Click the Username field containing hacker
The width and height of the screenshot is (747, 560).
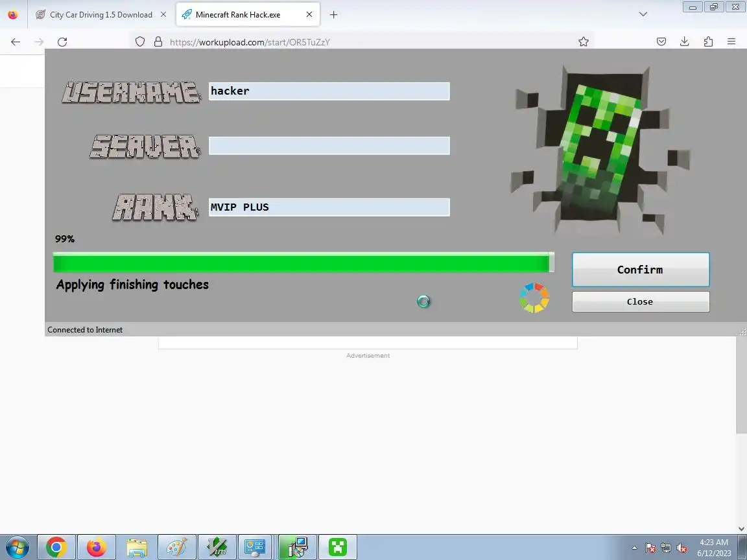tap(329, 91)
